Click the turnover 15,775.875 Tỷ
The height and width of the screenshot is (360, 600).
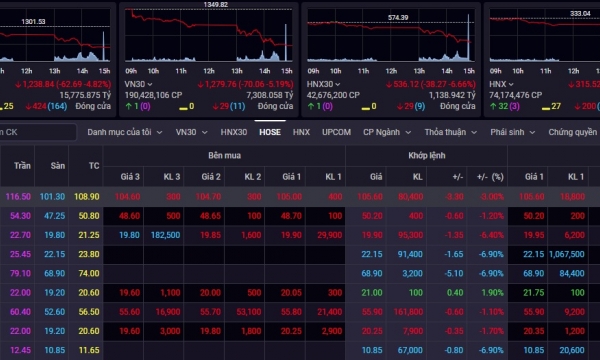[85, 95]
